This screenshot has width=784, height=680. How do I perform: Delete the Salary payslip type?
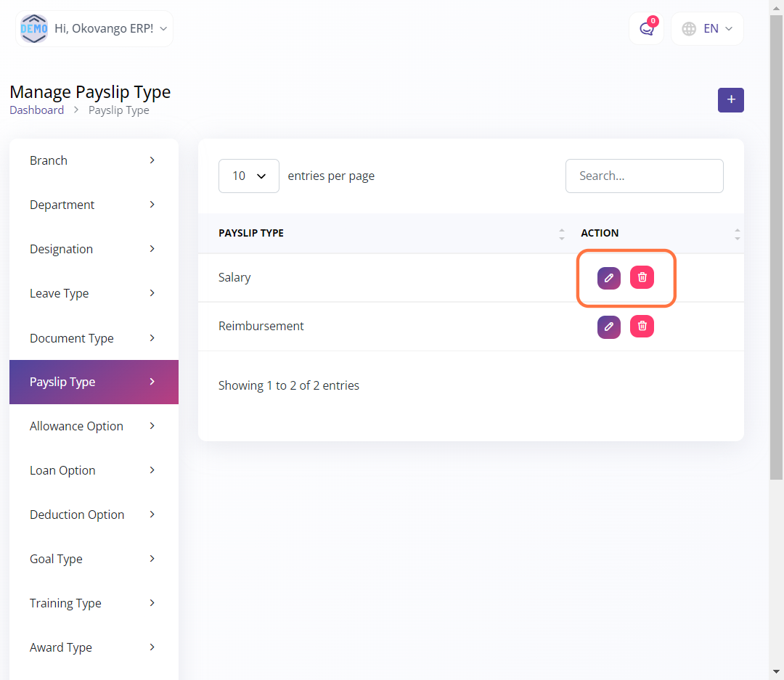pyautogui.click(x=642, y=277)
